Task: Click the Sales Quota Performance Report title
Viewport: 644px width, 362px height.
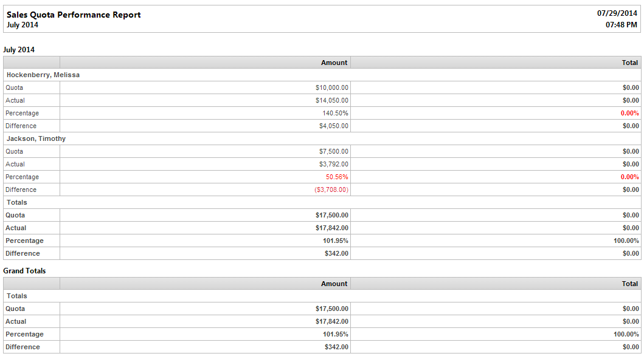Action: 74,15
